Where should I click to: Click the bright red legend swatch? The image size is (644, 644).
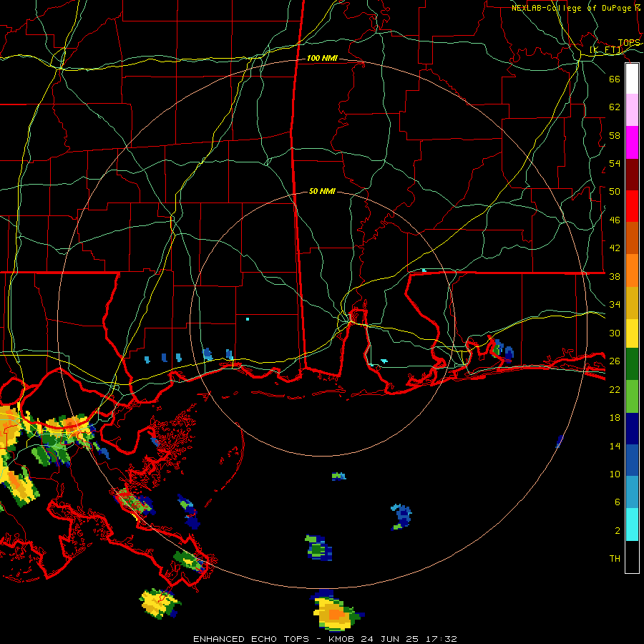click(x=632, y=206)
